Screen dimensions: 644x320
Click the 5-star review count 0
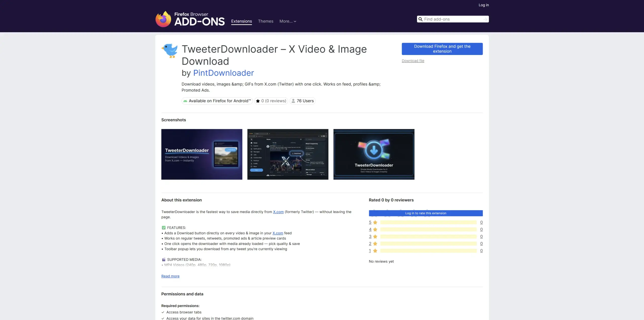pos(481,222)
